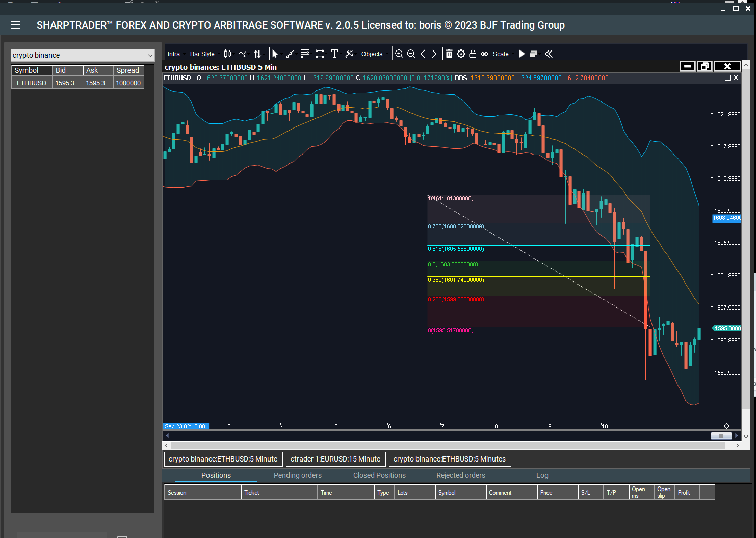Open the Pending orders tab
Viewport: 756px width, 538px height.
(298, 475)
